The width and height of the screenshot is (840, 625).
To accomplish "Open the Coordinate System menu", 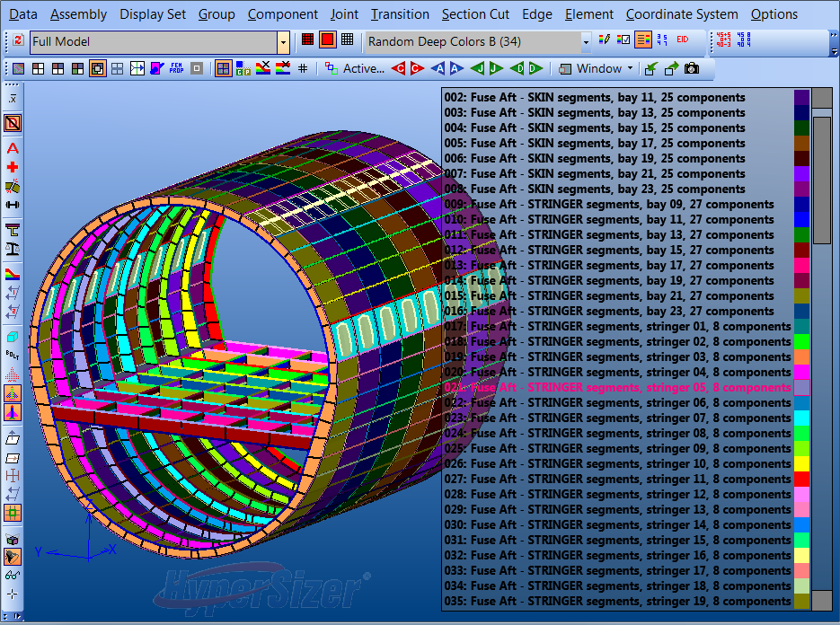I will coord(682,13).
